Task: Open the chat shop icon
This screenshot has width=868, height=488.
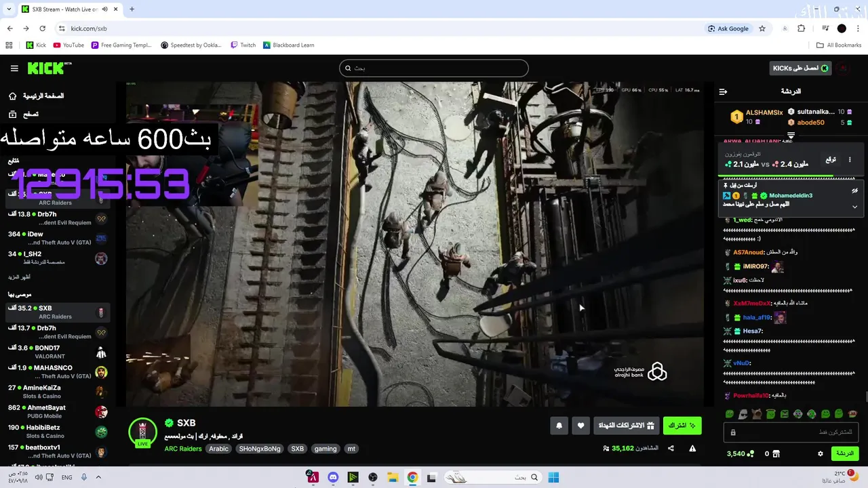Action: coord(776,453)
